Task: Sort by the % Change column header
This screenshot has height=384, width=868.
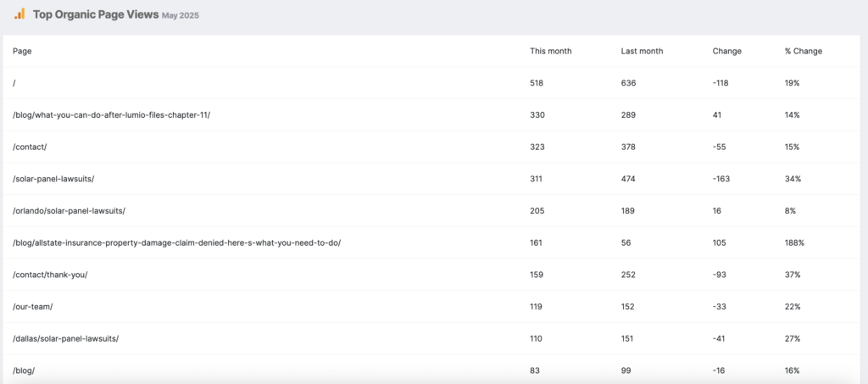Action: coord(804,51)
